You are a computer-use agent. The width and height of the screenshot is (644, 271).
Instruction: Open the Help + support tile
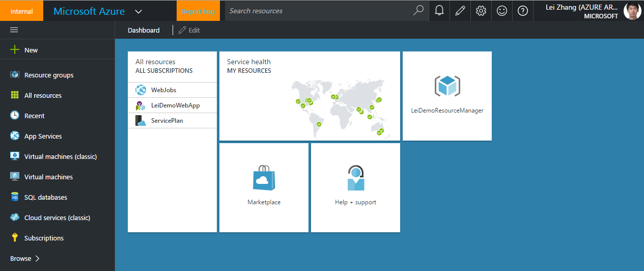coord(355,187)
